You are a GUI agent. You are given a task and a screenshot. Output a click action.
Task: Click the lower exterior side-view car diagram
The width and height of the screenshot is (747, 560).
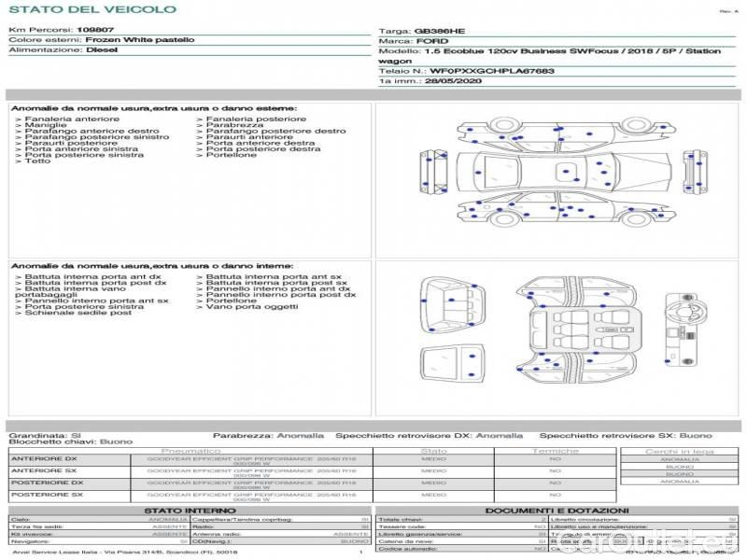coord(567,209)
